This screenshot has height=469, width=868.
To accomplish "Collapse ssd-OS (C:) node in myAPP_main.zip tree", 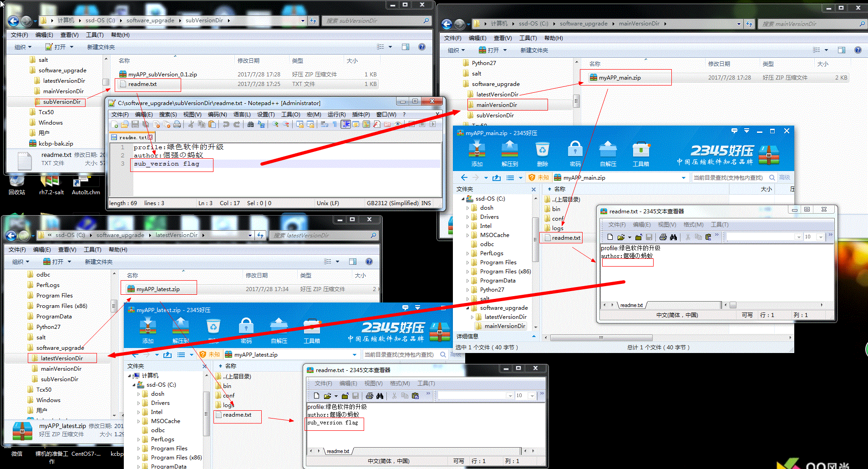I will [x=463, y=199].
